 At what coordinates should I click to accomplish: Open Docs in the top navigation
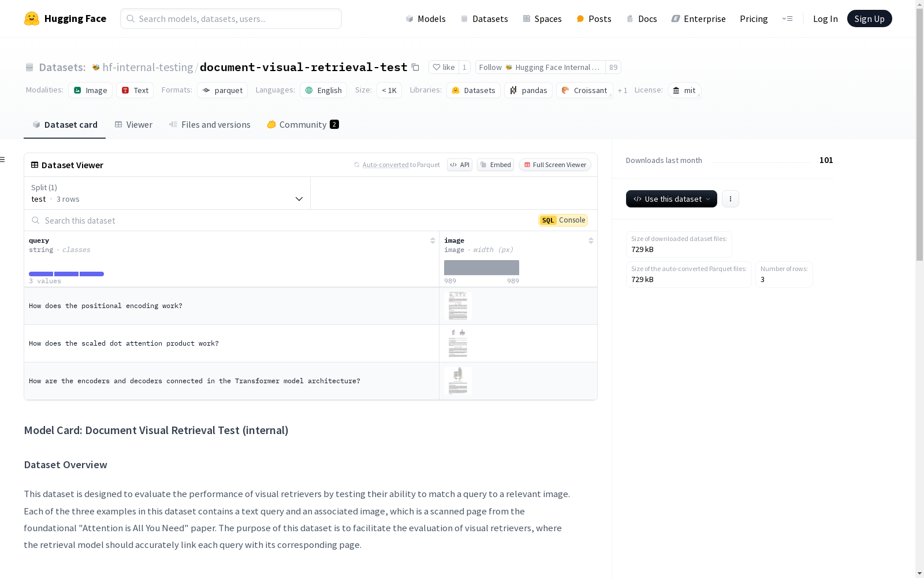click(x=642, y=18)
